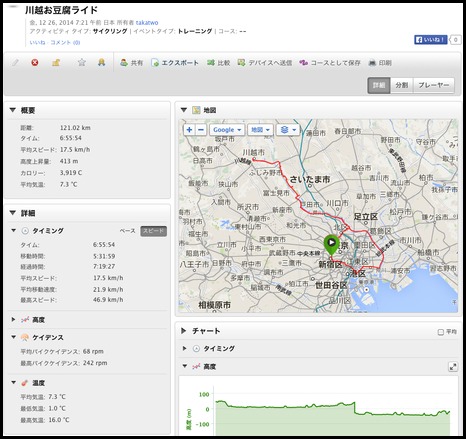This screenshot has height=439, width=466.
Task: Select the ペース pace toggle
Action: pos(128,231)
